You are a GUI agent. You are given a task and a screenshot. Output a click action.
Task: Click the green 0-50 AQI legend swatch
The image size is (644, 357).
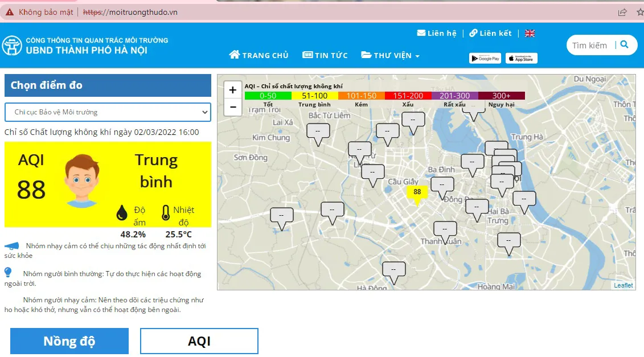(268, 96)
